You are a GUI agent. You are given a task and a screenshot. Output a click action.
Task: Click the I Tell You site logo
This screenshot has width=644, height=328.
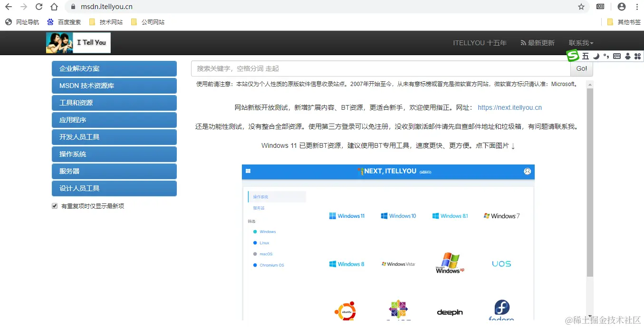point(78,43)
